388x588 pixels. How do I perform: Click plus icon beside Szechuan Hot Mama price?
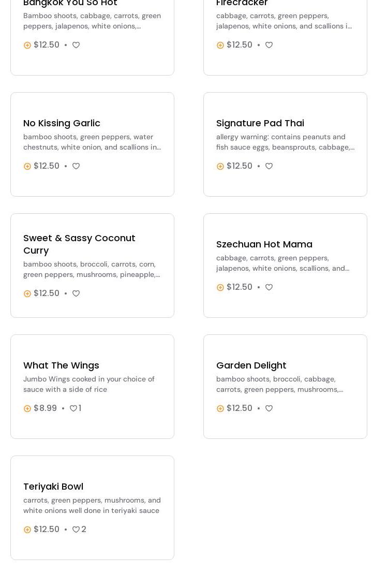point(220,287)
